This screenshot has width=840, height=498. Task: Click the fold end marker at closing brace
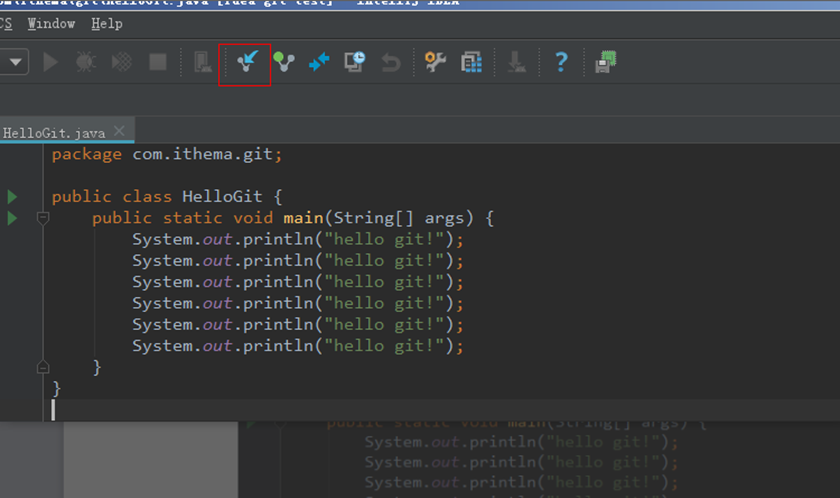tap(43, 367)
